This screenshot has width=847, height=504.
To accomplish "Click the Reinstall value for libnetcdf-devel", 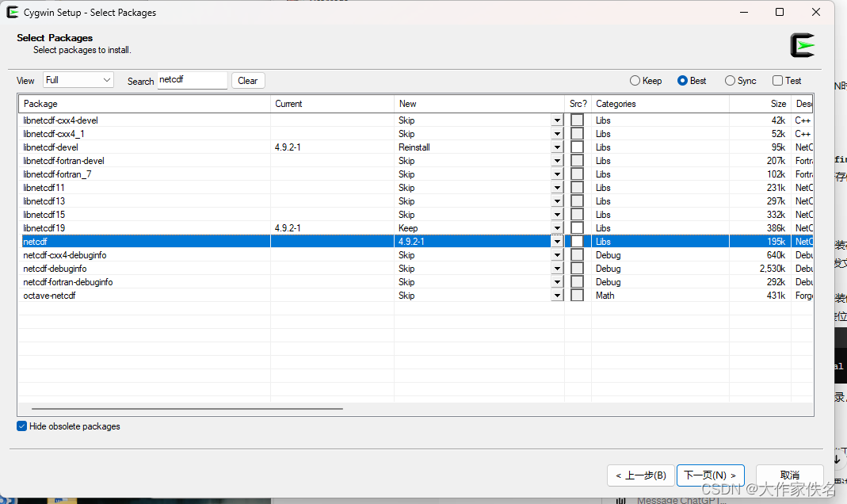I will click(414, 147).
